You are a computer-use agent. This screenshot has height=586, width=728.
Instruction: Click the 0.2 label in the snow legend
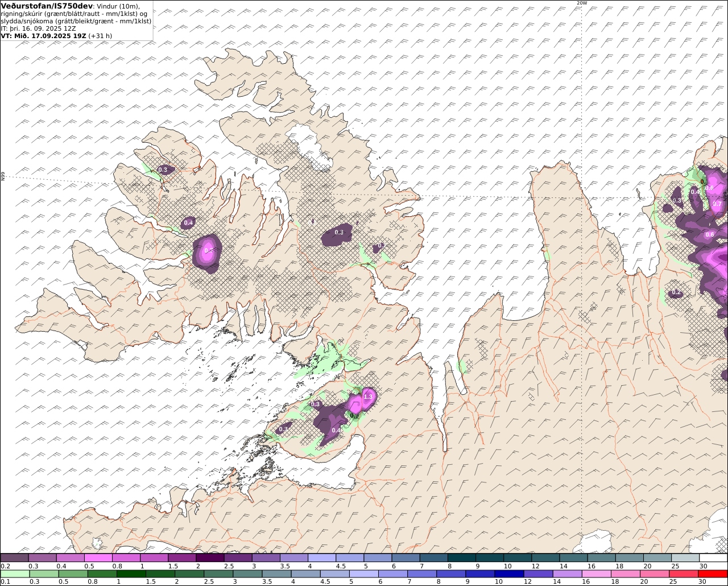5,566
